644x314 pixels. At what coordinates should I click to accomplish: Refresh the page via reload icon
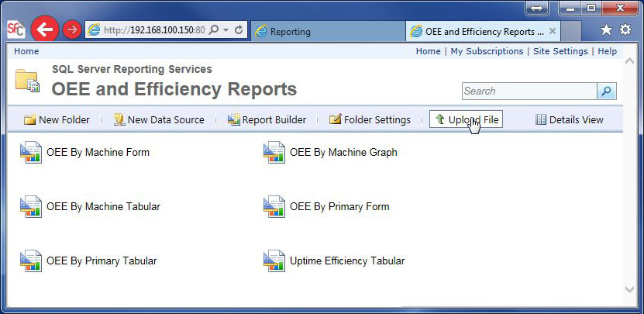(239, 30)
